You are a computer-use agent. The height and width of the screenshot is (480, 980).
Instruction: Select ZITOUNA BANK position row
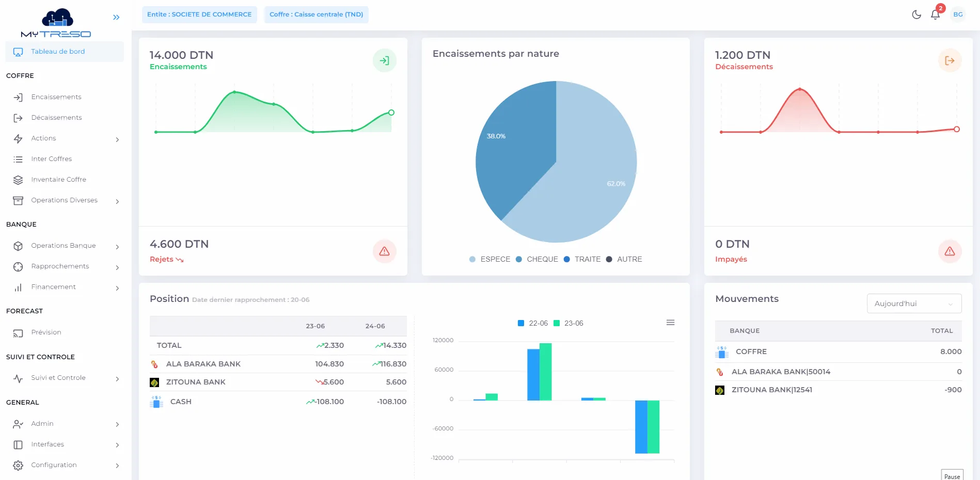click(x=278, y=382)
